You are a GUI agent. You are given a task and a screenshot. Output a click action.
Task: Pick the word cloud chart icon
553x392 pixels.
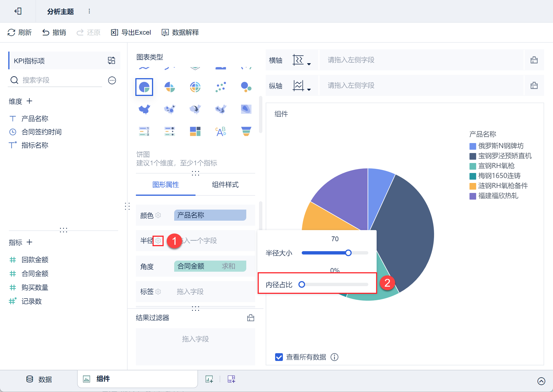221,131
